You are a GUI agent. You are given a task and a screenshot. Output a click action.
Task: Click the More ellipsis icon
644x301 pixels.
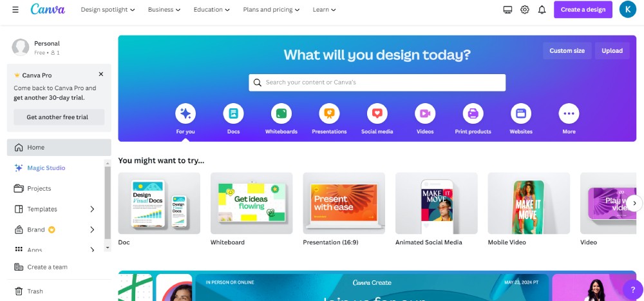[569, 113]
